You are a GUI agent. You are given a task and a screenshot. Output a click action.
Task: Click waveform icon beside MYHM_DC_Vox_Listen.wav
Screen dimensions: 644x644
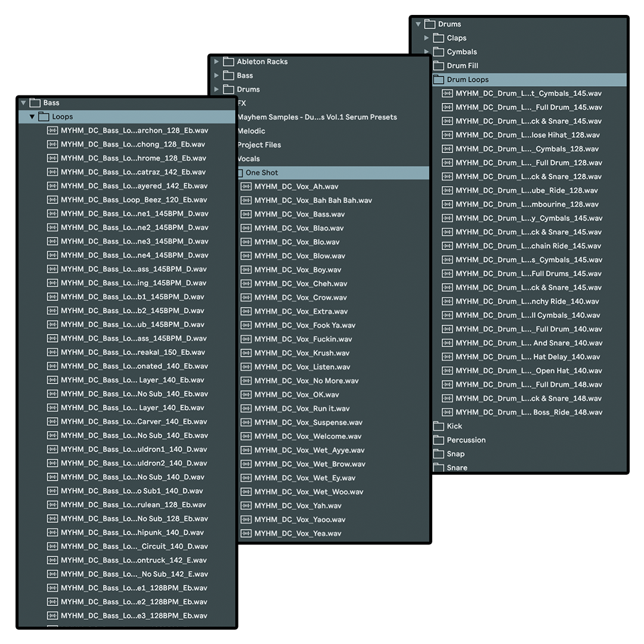coord(246,367)
